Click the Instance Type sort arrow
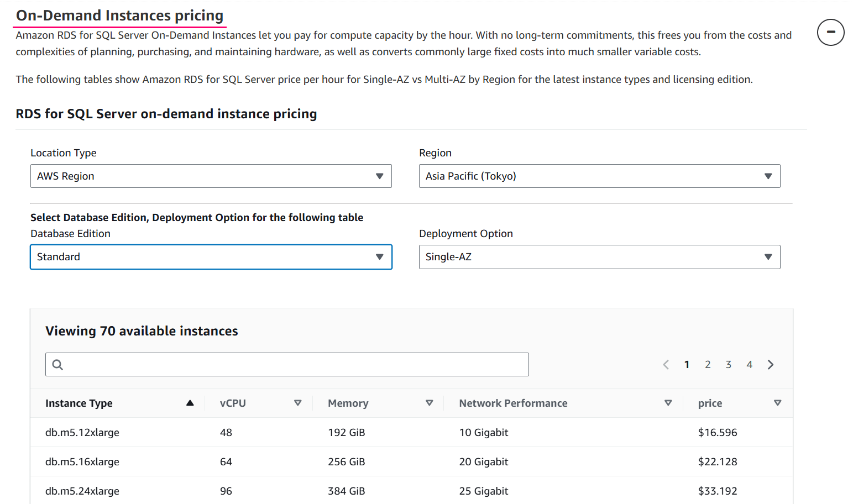The width and height of the screenshot is (853, 504). [x=190, y=403]
